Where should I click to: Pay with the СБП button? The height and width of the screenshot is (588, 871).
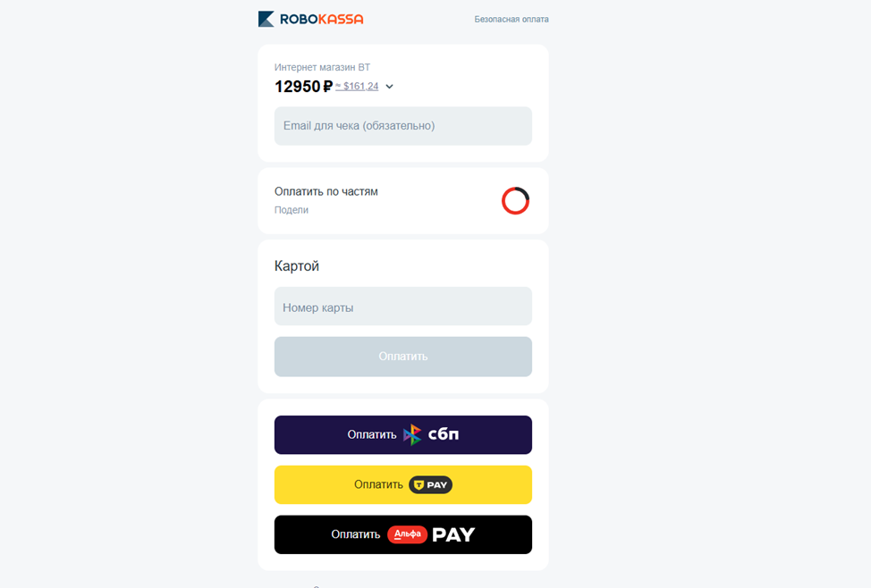pyautogui.click(x=403, y=435)
